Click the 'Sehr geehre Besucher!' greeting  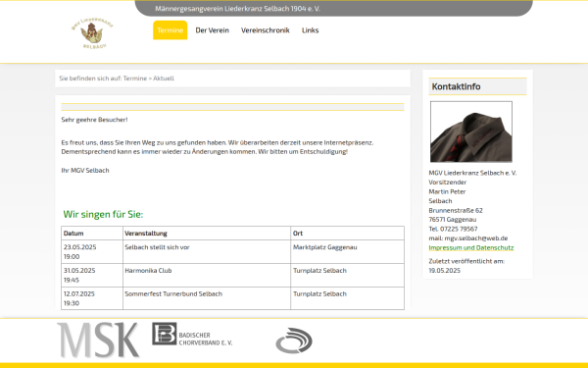(94, 120)
